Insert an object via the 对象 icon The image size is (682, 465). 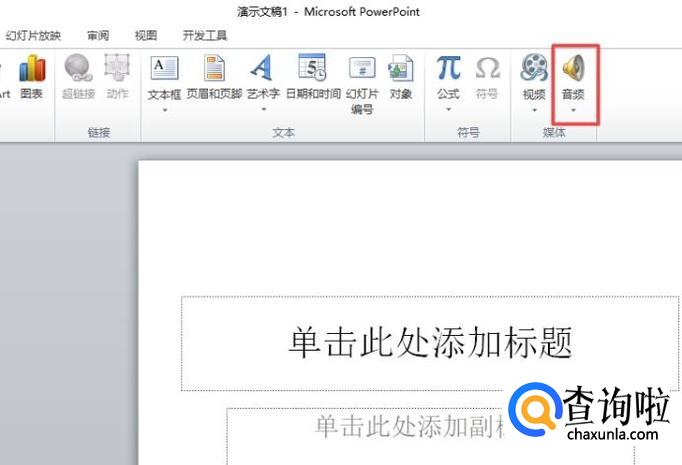401,68
